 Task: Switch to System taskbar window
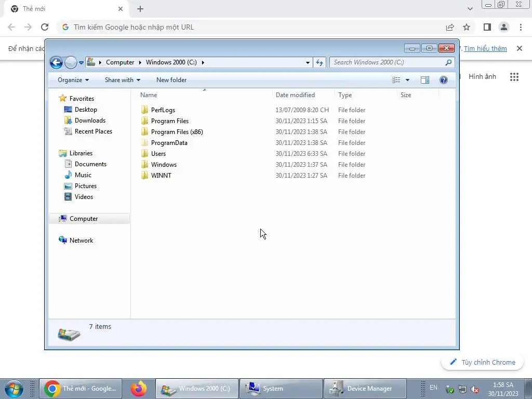tap(281, 389)
